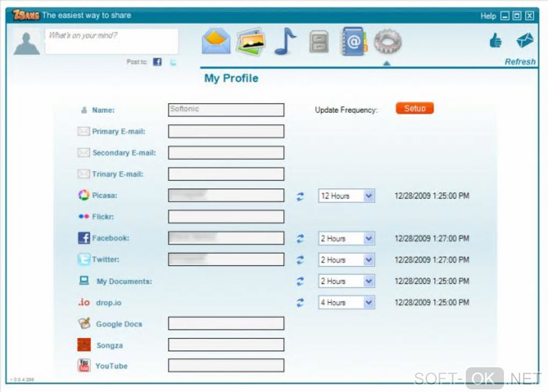Click the Secondary E-mail field
The height and width of the screenshot is (392, 548).
226,153
